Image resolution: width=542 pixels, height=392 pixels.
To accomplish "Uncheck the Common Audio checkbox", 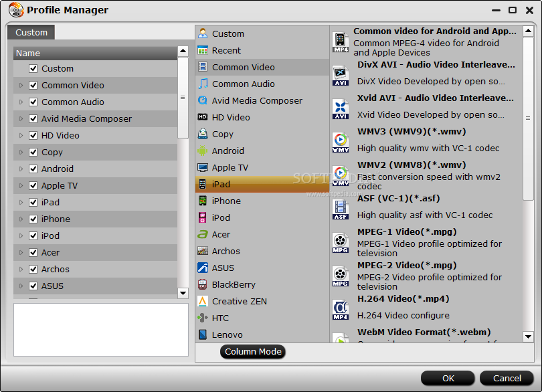I will [33, 102].
